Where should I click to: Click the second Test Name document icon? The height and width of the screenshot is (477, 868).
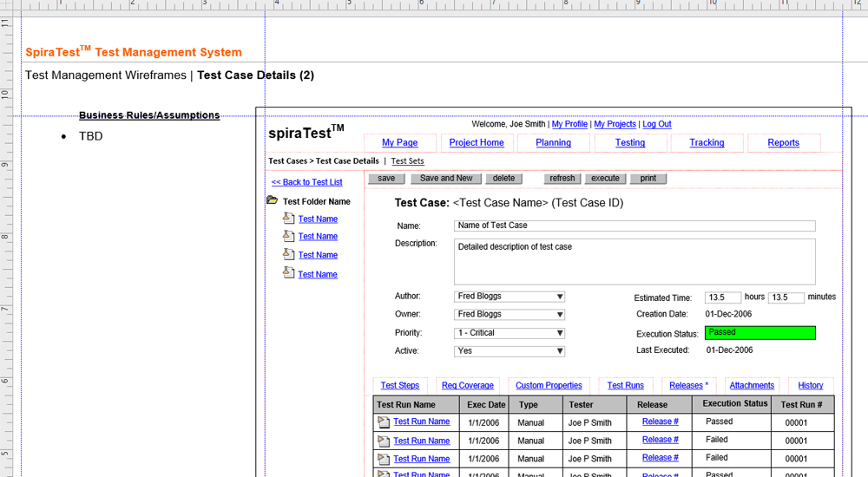[x=289, y=235]
